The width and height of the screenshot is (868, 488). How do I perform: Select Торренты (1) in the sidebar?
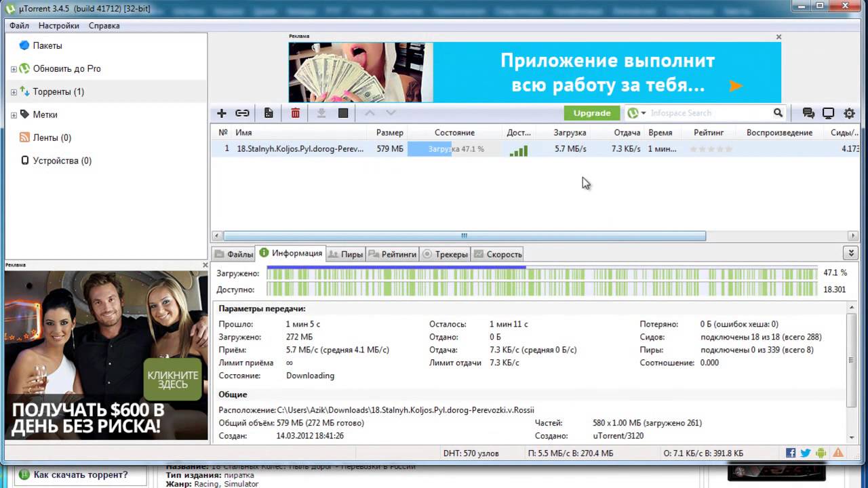[x=58, y=91]
